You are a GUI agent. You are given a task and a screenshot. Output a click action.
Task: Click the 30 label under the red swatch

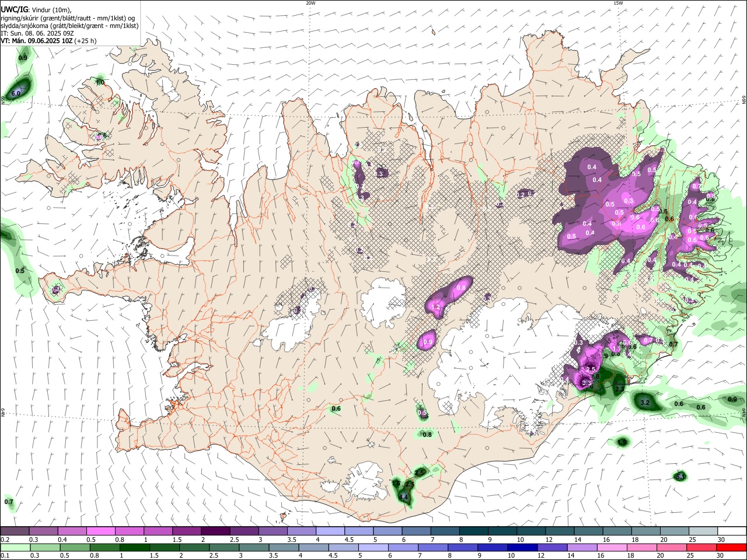721,555
